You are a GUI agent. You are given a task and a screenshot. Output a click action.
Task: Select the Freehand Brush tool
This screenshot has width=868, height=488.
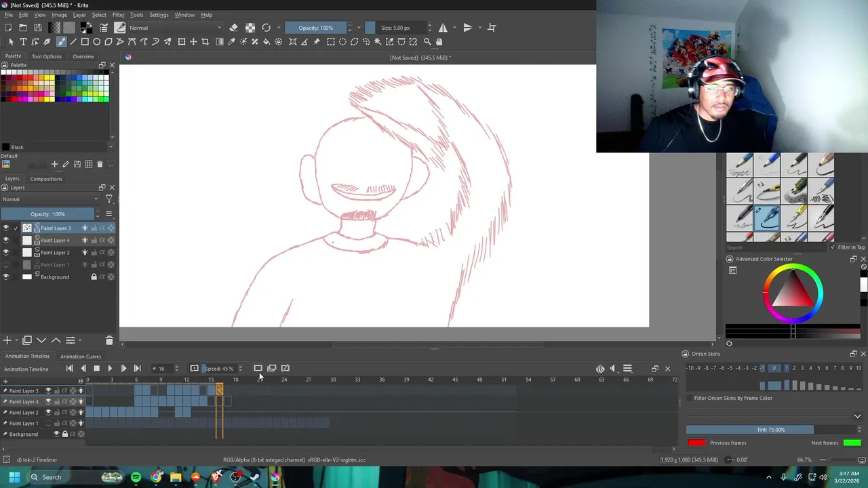coord(61,42)
